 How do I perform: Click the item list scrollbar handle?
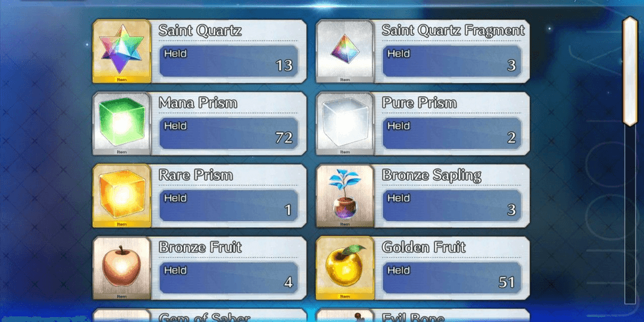(630, 71)
